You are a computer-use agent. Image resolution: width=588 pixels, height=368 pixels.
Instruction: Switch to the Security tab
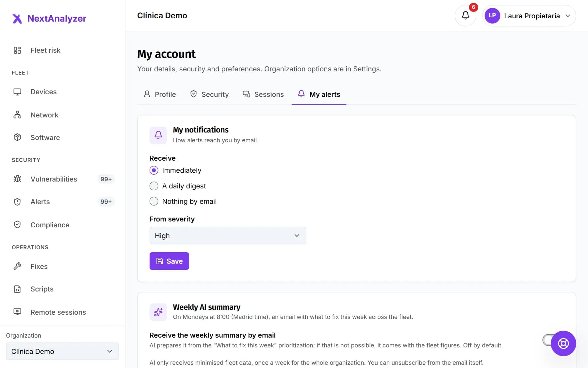point(209,94)
